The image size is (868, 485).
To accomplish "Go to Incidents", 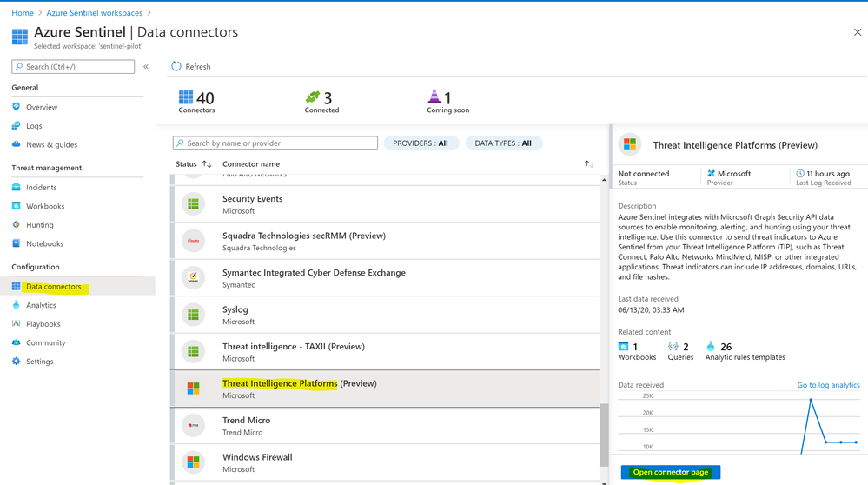I will [41, 187].
